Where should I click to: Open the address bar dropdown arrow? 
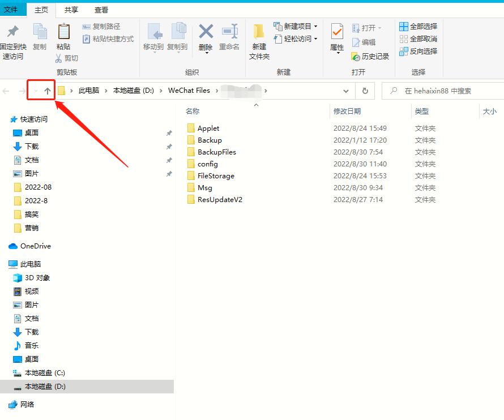pyautogui.click(x=347, y=91)
